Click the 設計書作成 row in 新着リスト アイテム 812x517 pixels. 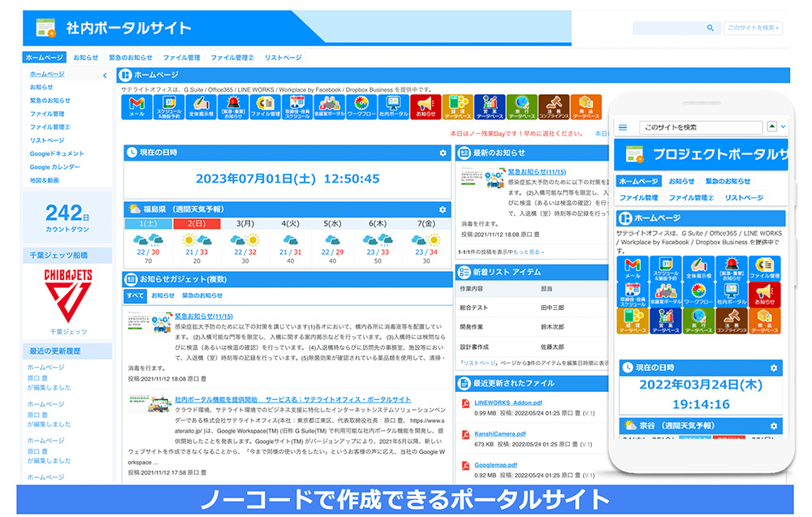point(533,347)
